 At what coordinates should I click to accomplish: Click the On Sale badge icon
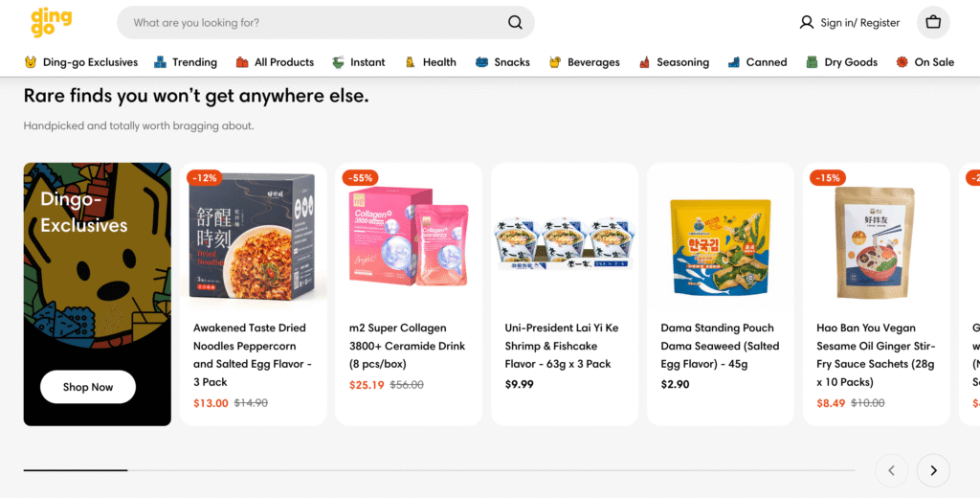(x=902, y=62)
